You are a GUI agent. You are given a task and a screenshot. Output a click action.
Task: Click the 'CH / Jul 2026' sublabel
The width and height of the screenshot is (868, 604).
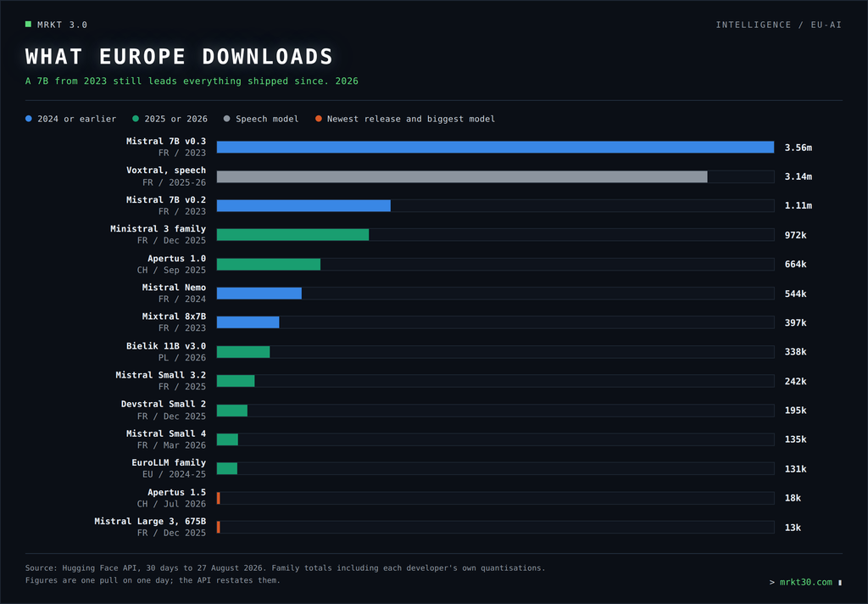[171, 504]
